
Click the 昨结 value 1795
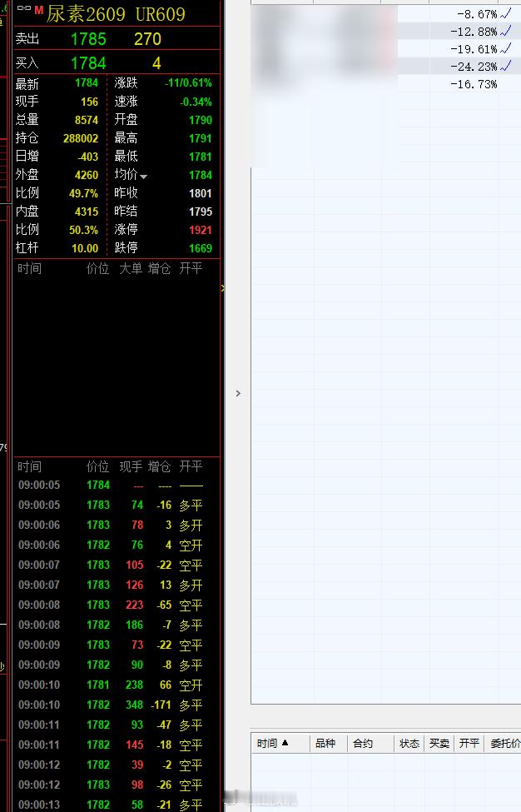tap(201, 212)
